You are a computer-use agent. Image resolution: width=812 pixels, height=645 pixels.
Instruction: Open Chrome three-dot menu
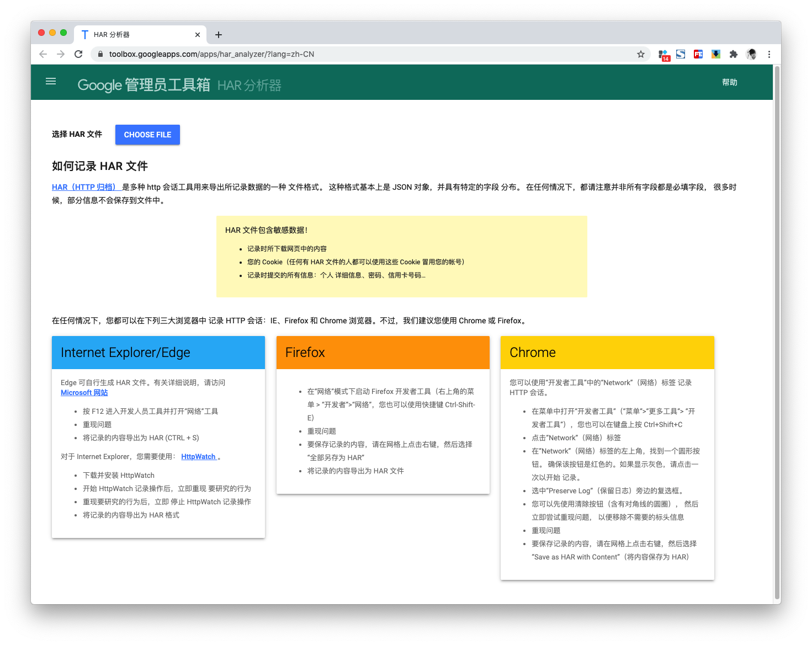click(x=769, y=54)
